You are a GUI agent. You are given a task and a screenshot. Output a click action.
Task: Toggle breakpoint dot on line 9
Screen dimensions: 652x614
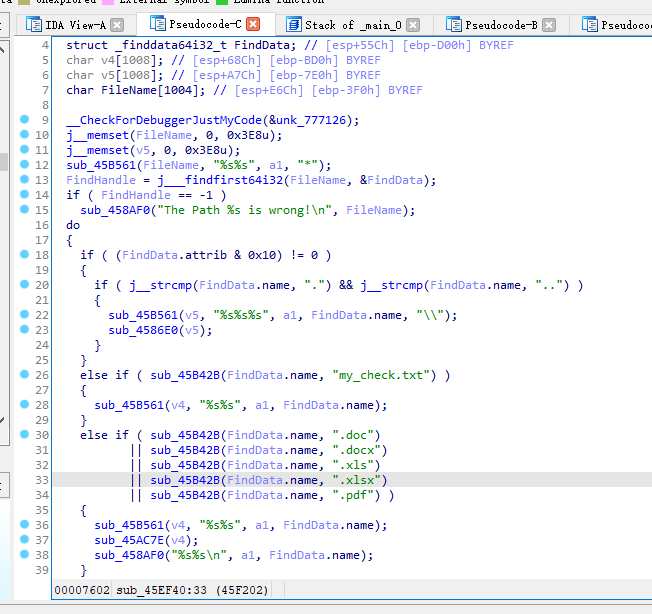pyautogui.click(x=25, y=119)
